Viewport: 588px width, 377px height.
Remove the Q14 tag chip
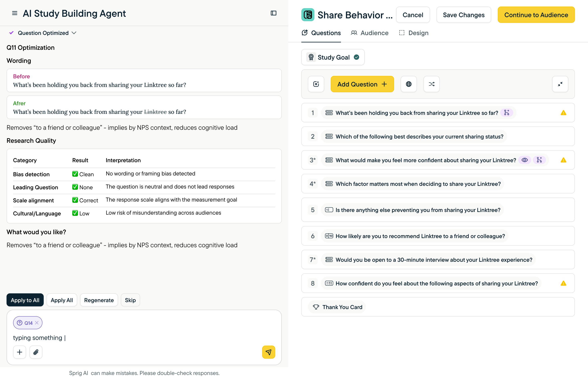pyautogui.click(x=37, y=323)
